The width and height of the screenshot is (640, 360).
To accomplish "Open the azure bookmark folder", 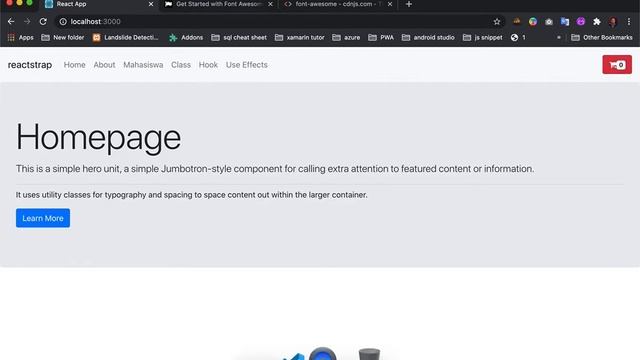I will pyautogui.click(x=346, y=38).
